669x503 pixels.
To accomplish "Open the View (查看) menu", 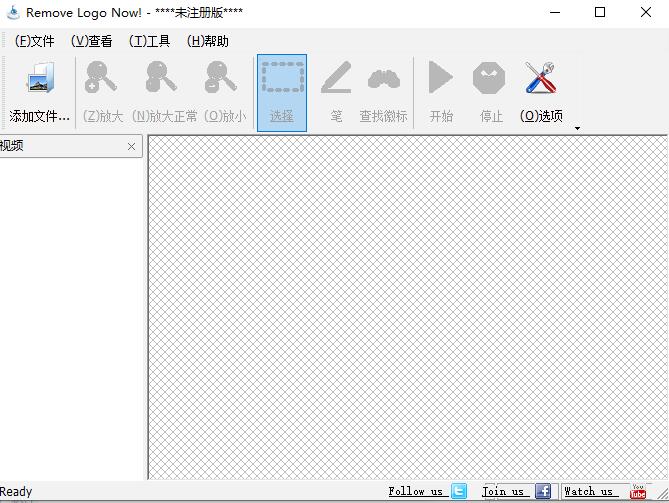I will (92, 41).
